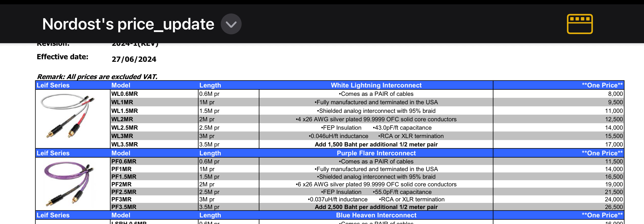Viewport: 644px width, 224px height.
Task: Select the PF1.5MR model cell
Action: [124, 177]
